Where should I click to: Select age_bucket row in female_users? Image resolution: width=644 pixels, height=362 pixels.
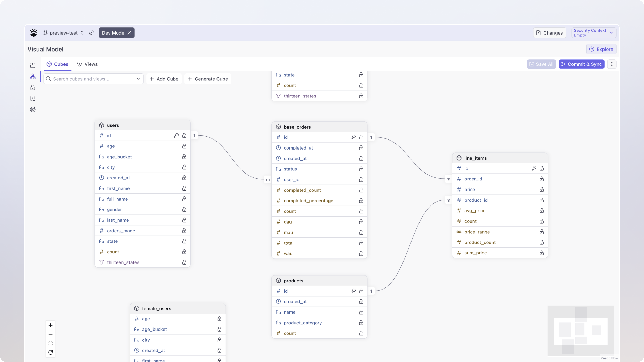(178, 330)
